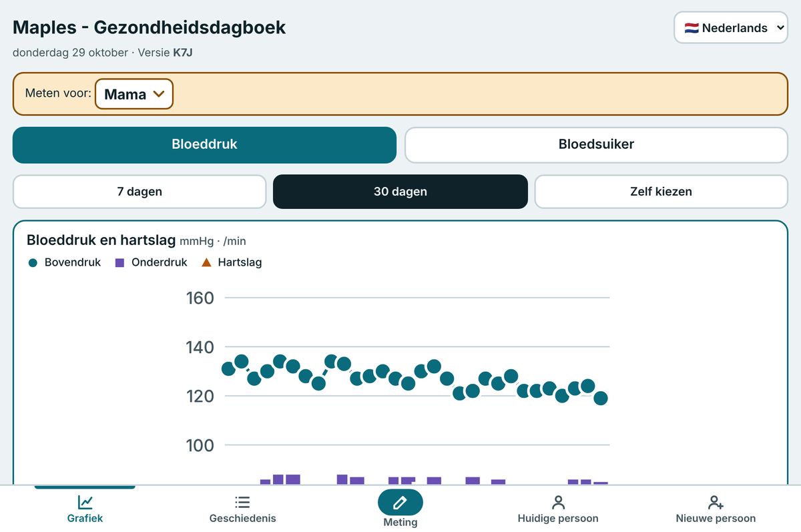Select the 30 dagen range

pyautogui.click(x=400, y=192)
